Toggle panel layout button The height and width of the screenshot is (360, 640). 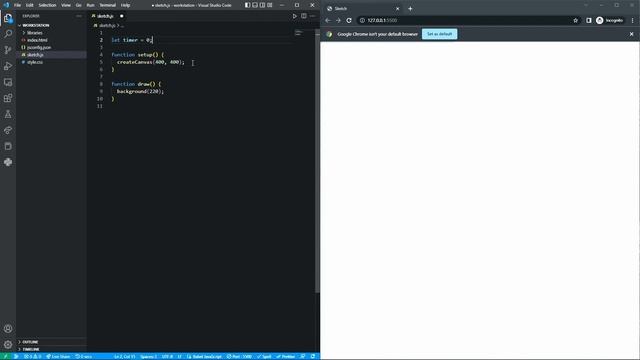(255, 5)
